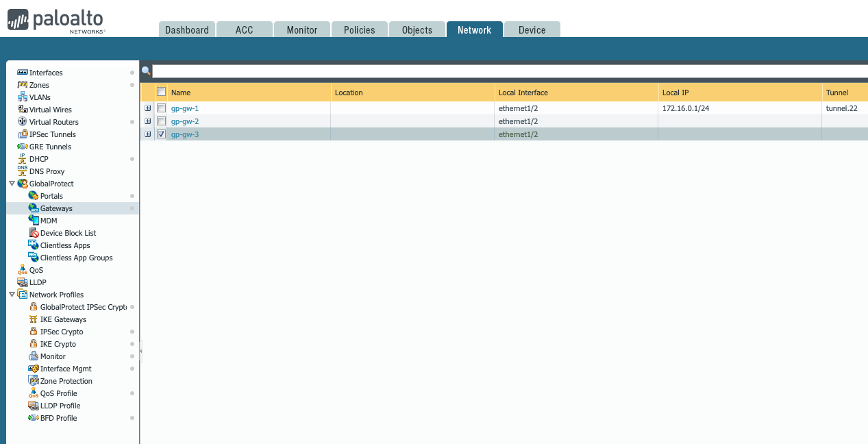Open the gp-gw-2 gateway configuration
Image resolution: width=868 pixels, height=444 pixels.
pyautogui.click(x=184, y=121)
